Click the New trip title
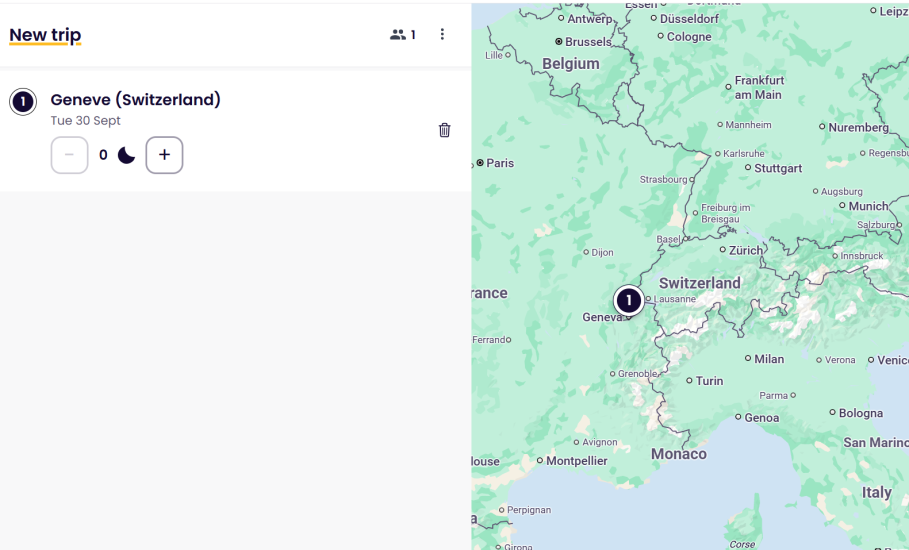The image size is (909, 550). (45, 35)
